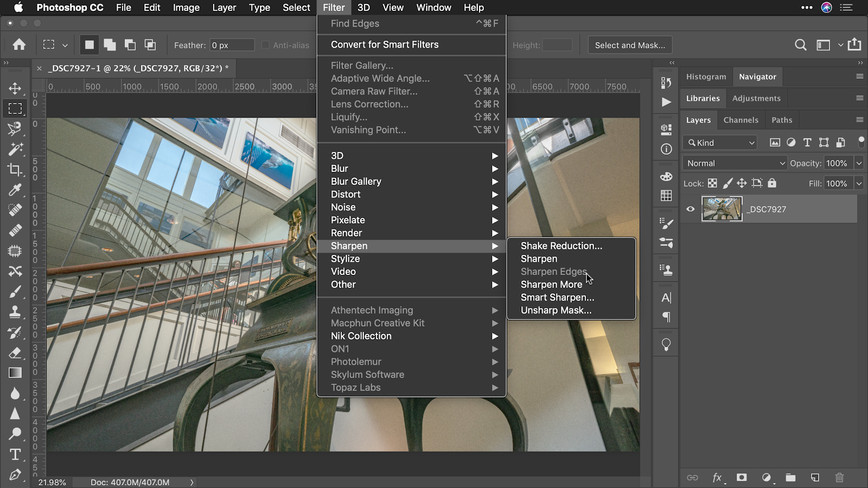
Task: Select Convert for Smart Filters
Action: pyautogui.click(x=411, y=44)
